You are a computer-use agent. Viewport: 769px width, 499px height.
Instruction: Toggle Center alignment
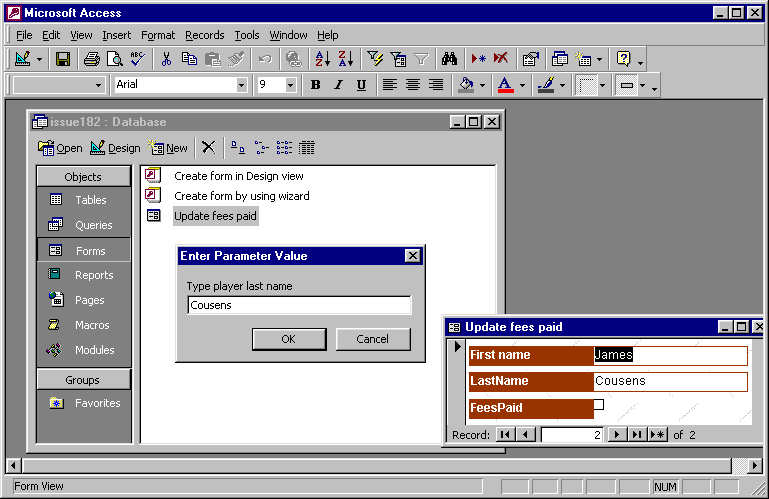point(413,85)
